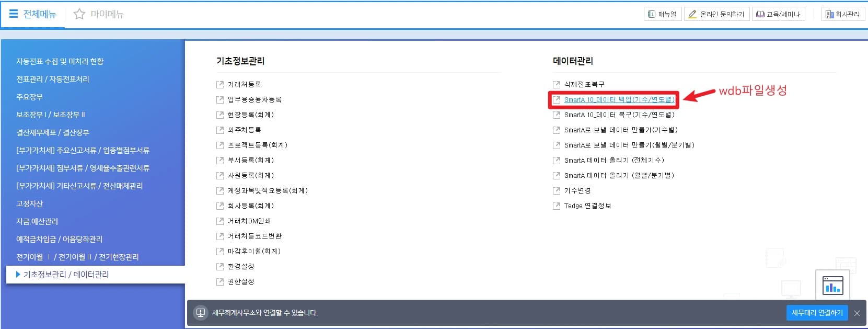The height and width of the screenshot is (329, 868).
Task: Open 업무용승용차등록 link
Action: coord(254,99)
